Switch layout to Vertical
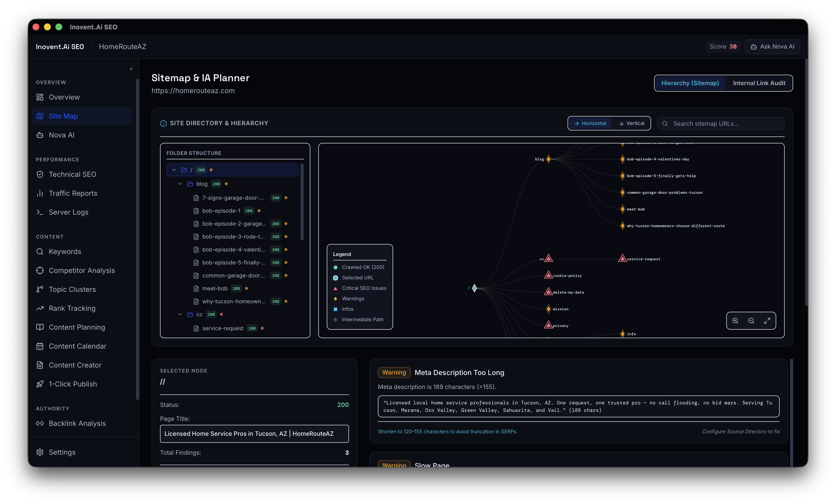 631,123
